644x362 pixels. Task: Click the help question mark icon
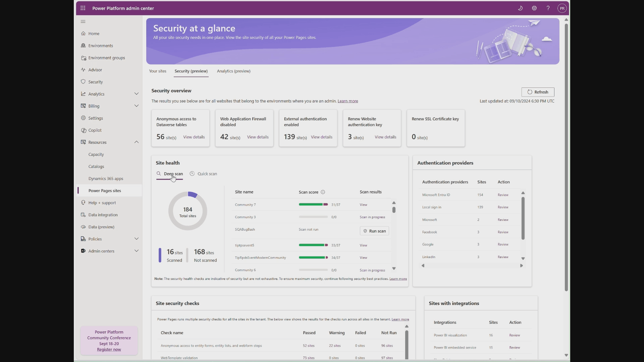548,8
